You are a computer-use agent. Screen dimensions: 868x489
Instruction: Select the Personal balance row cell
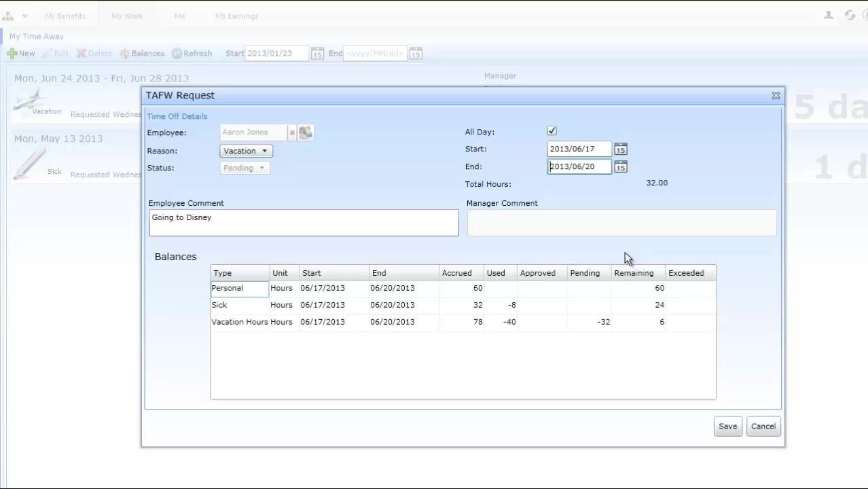240,288
